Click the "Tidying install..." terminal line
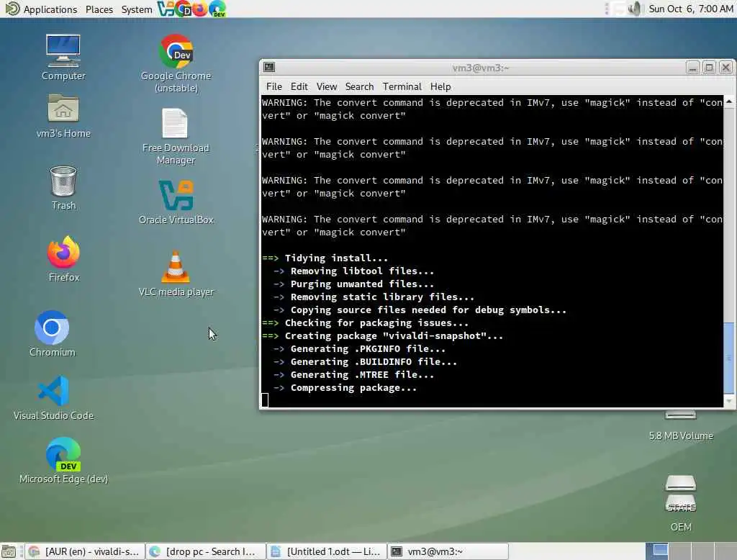Image resolution: width=737 pixels, height=560 pixels. (x=336, y=258)
